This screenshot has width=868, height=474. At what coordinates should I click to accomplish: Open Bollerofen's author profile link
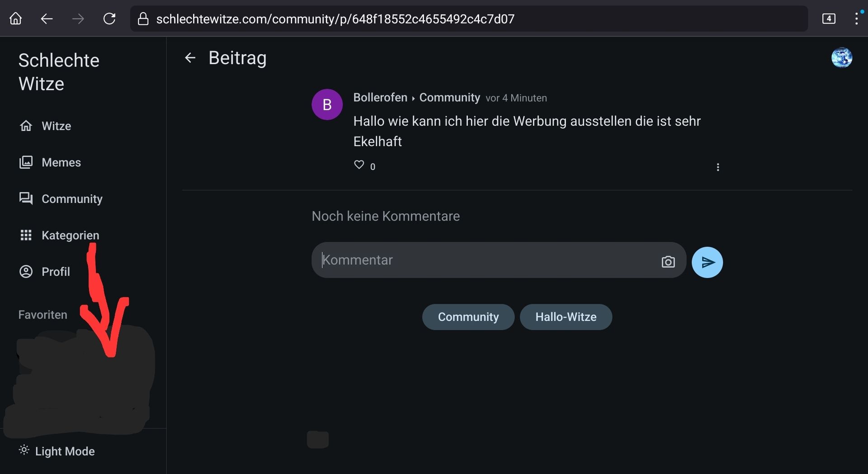click(x=380, y=98)
